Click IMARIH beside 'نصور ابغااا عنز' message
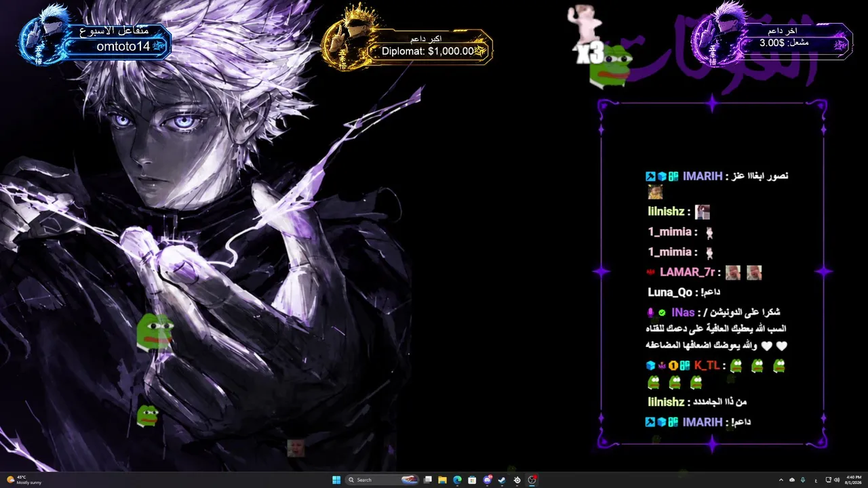 coord(703,176)
